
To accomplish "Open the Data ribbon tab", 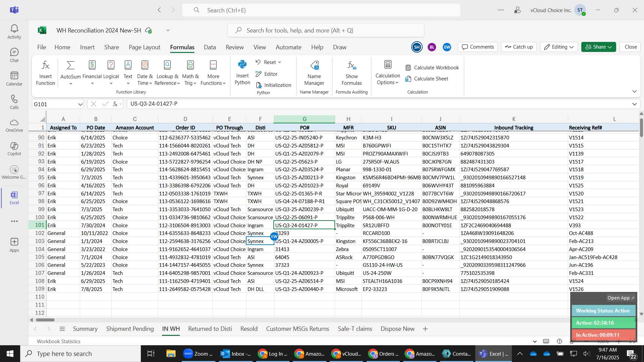I will click(x=210, y=47).
